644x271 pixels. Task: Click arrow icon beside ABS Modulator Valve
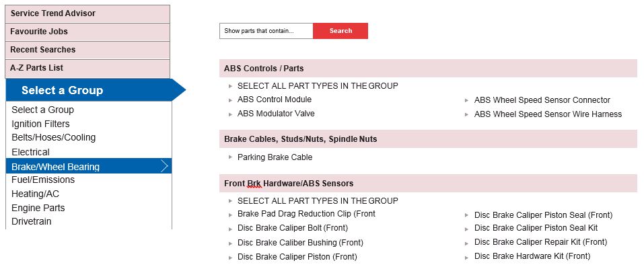230,114
